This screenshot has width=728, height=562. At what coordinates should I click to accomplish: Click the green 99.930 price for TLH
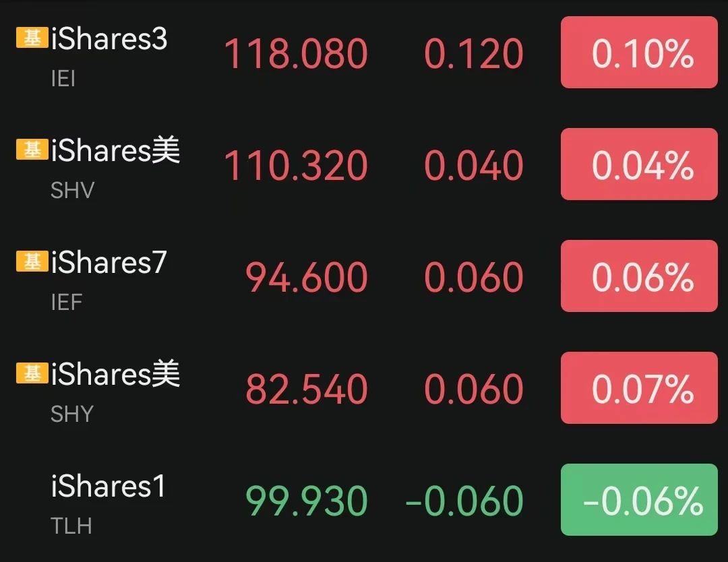(307, 501)
